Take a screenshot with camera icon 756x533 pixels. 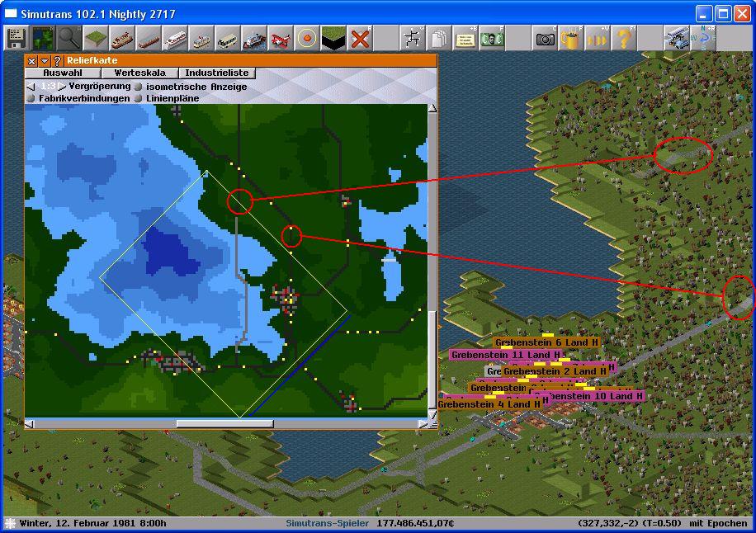[x=545, y=38]
